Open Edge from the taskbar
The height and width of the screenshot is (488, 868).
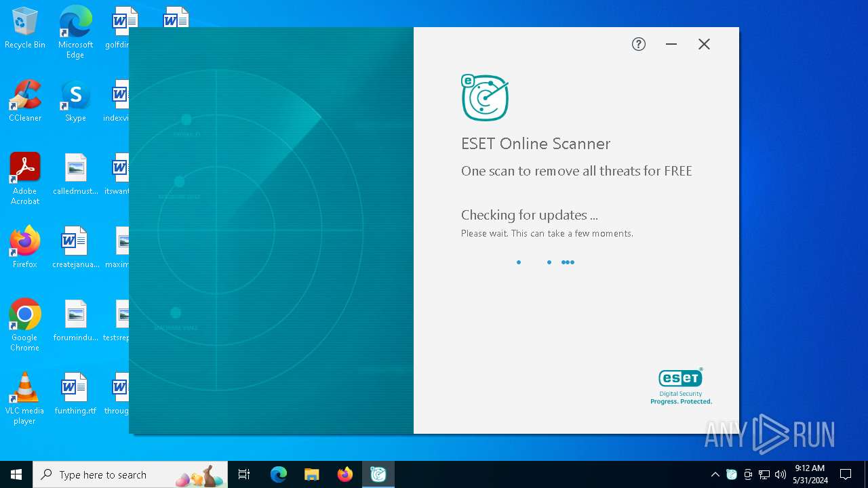pyautogui.click(x=279, y=474)
